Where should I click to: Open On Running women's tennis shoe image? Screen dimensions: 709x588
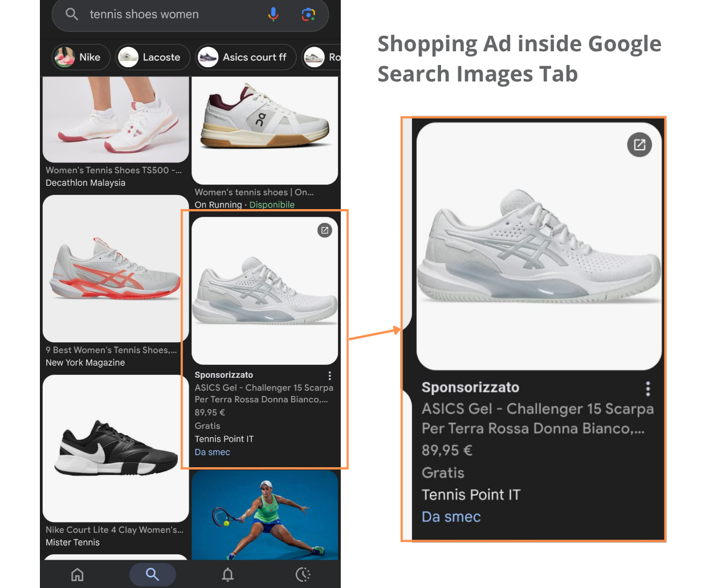pos(265,130)
